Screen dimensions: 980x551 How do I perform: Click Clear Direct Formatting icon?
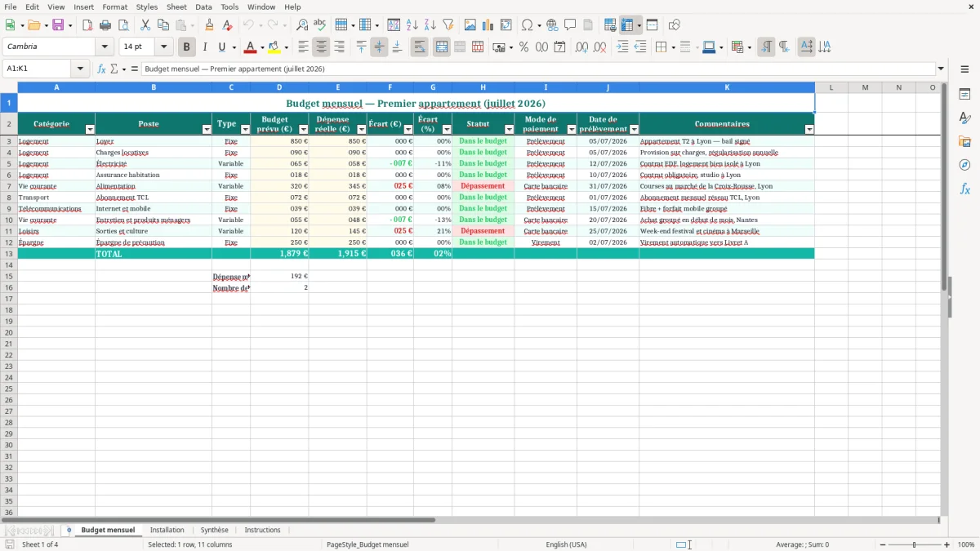pos(227,25)
